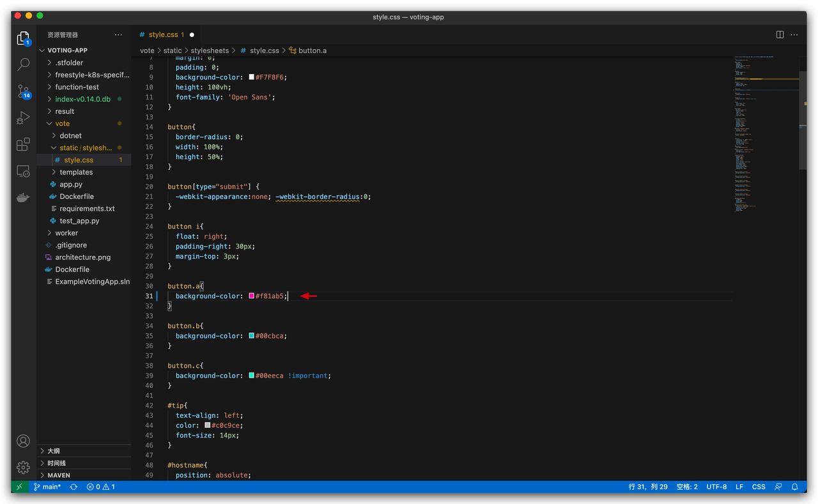818x504 pixels.
Task: Click the remote connection indicator
Action: click(x=19, y=487)
